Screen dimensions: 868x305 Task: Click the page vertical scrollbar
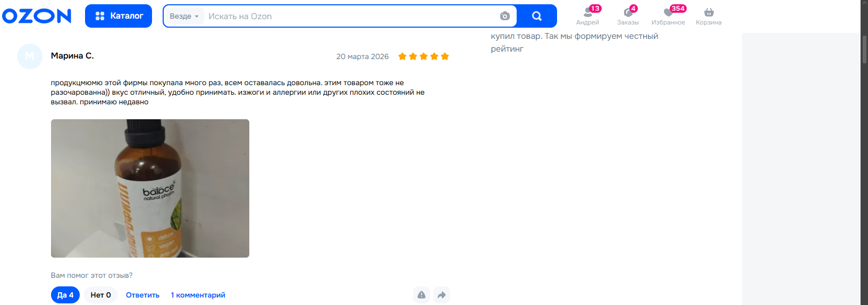pyautogui.click(x=864, y=152)
